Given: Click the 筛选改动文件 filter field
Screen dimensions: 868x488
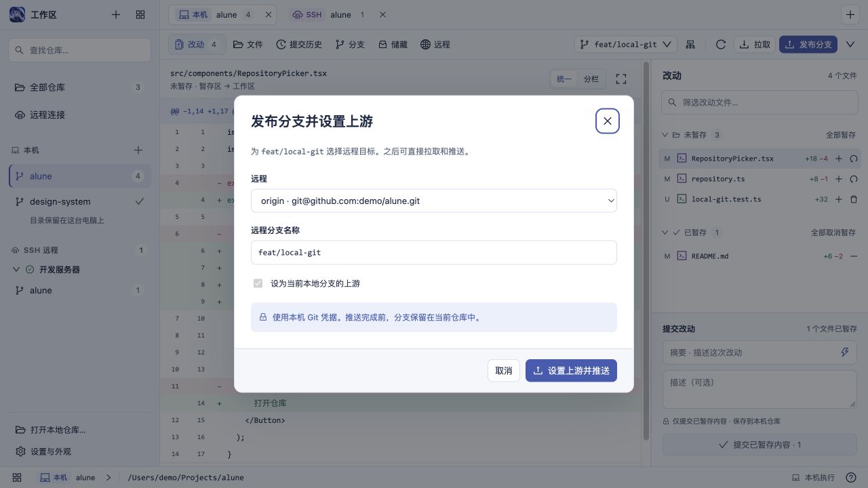Looking at the screenshot, I should coord(759,102).
